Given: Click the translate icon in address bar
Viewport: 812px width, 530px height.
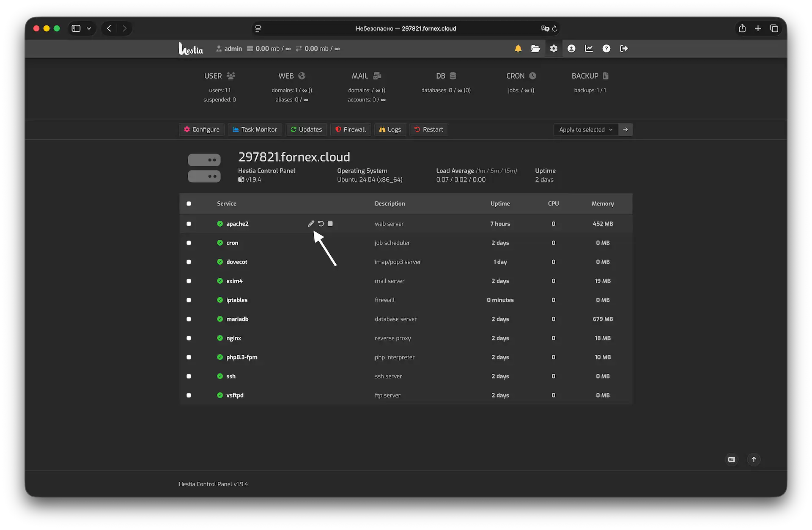Looking at the screenshot, I should (545, 28).
